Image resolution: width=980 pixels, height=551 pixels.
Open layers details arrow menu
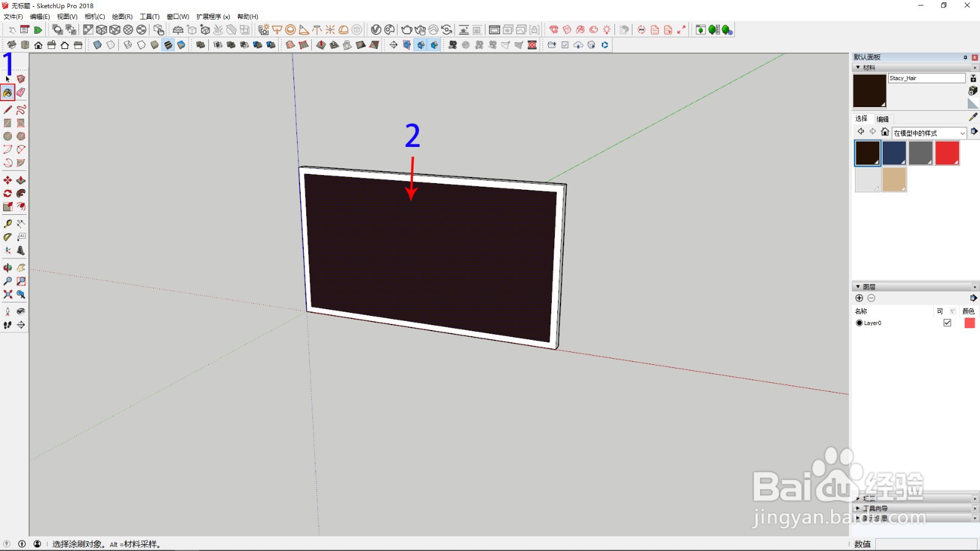point(974,298)
